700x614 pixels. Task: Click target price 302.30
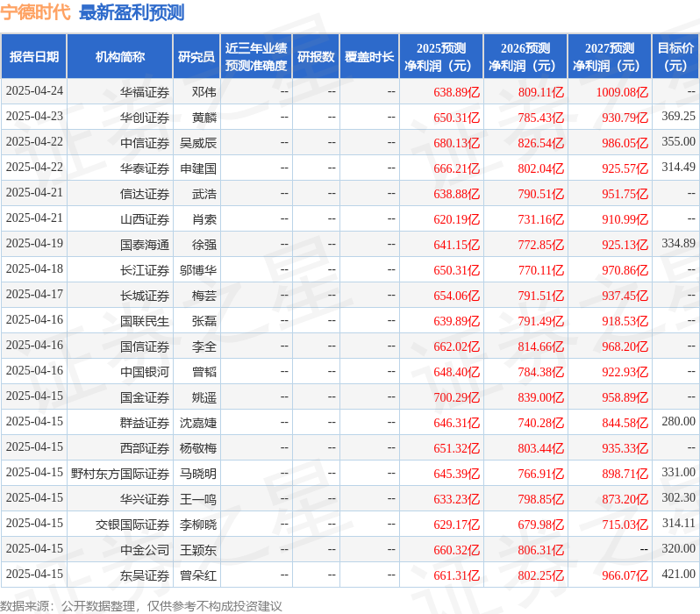point(679,498)
